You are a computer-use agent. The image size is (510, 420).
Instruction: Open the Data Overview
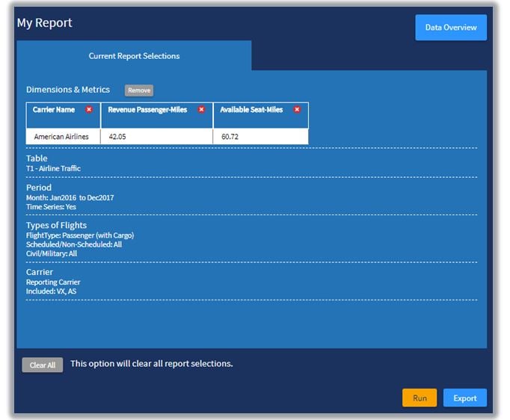click(x=450, y=28)
